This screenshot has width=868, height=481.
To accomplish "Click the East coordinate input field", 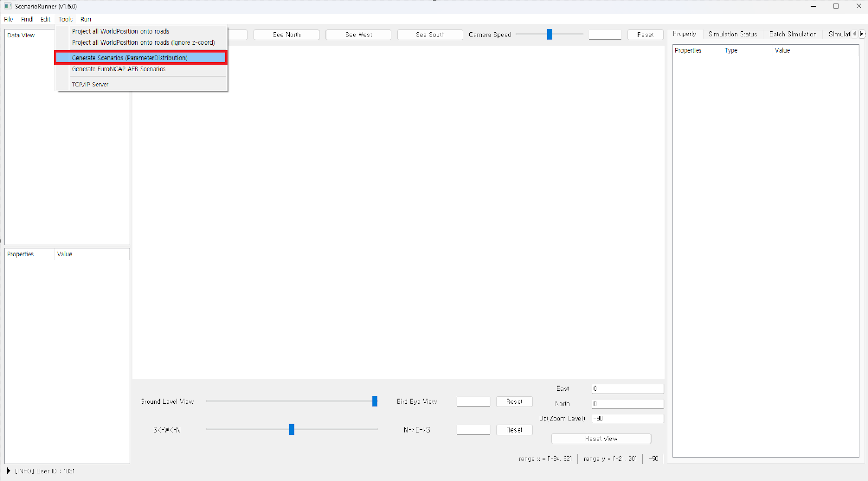I will (628, 389).
